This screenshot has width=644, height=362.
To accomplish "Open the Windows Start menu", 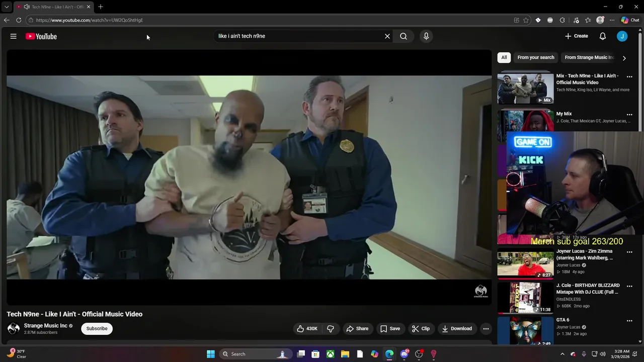I will (x=211, y=354).
